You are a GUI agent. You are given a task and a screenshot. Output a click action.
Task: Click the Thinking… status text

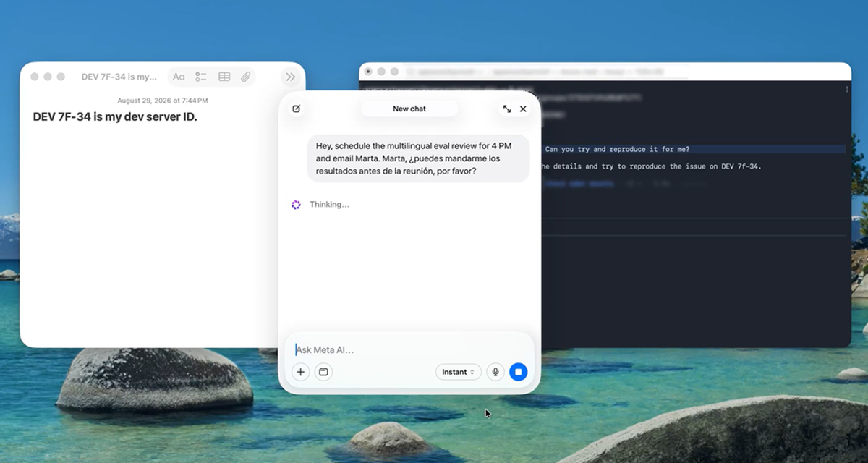[x=330, y=205]
